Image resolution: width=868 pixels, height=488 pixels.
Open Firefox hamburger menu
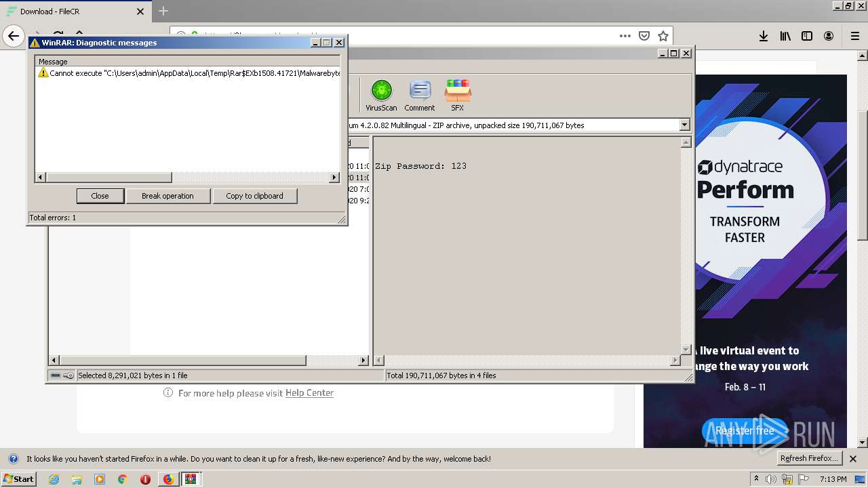click(854, 36)
